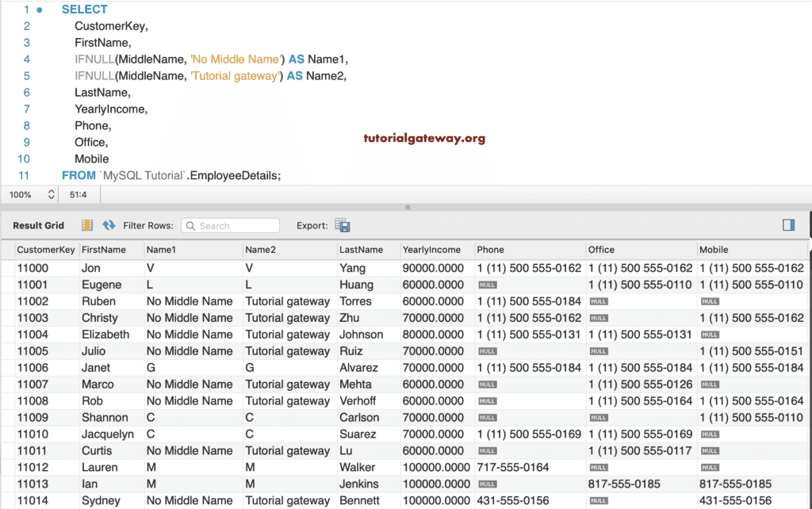The image size is (812, 509).
Task: Refresh results using blue arrows icon
Action: (x=109, y=225)
